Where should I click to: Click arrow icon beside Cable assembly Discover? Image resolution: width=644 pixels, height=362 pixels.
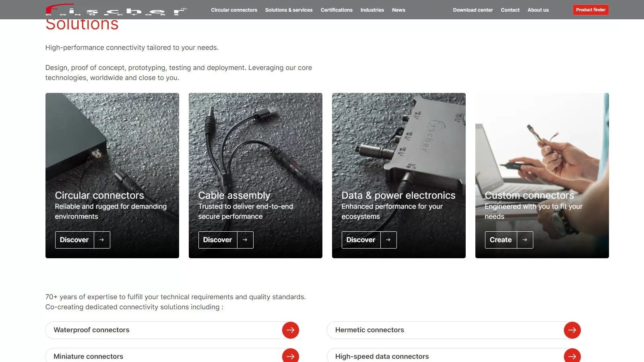click(x=245, y=240)
